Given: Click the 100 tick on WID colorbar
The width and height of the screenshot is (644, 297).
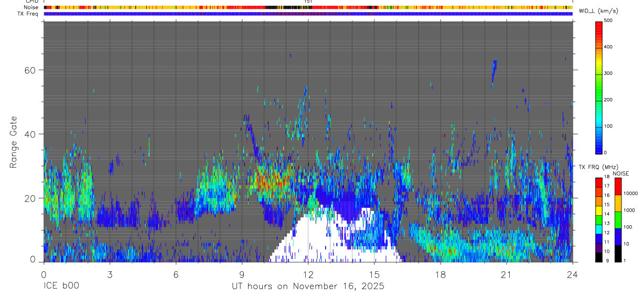Looking at the screenshot, I should tap(609, 126).
